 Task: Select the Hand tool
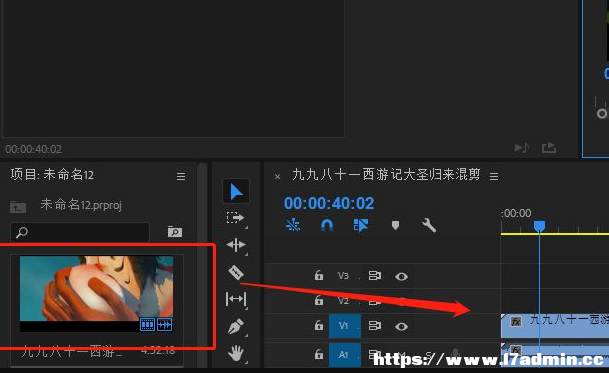[236, 353]
